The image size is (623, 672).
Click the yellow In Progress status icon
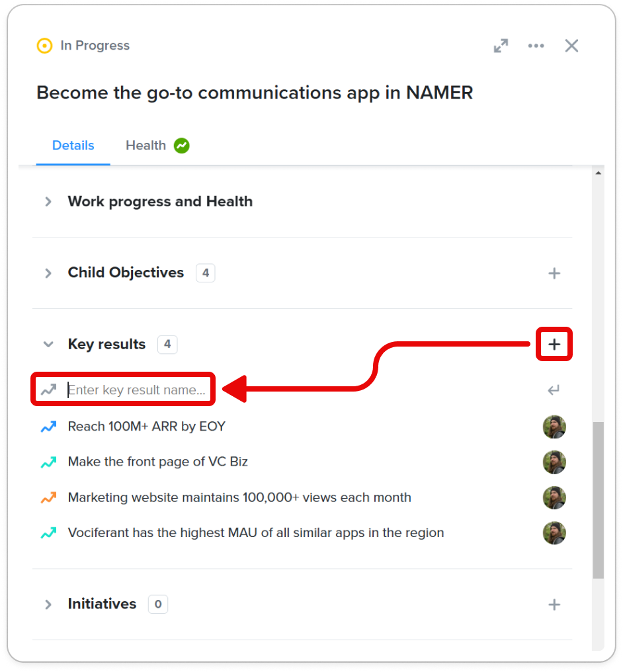[44, 46]
